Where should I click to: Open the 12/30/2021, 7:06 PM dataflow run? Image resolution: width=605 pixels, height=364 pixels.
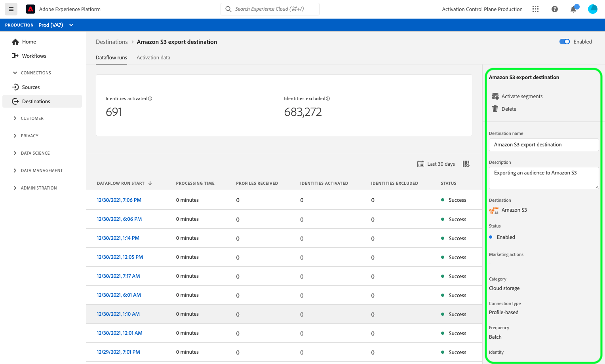(x=119, y=200)
